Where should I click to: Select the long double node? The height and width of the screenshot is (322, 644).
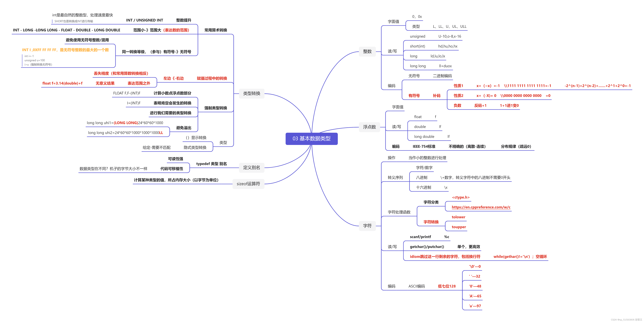point(424,137)
